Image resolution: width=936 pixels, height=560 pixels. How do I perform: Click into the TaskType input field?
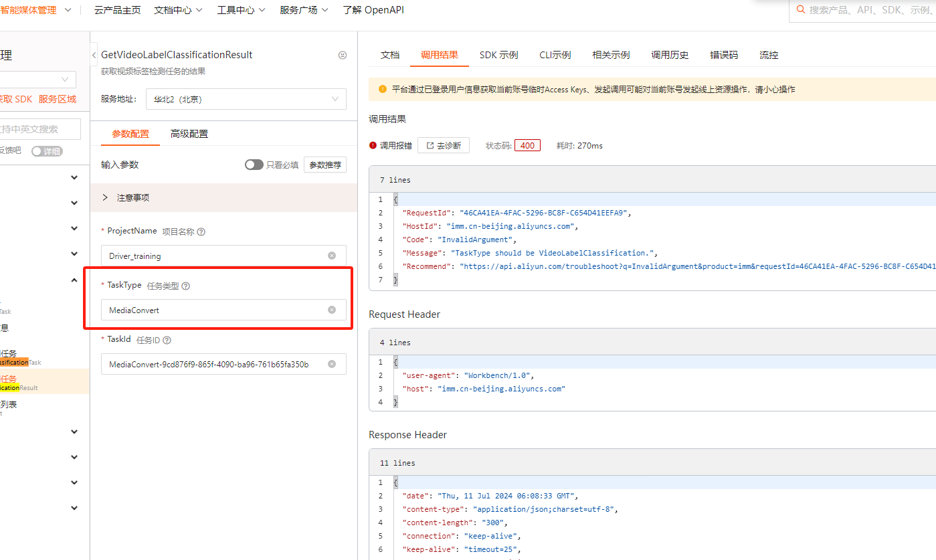(223, 310)
